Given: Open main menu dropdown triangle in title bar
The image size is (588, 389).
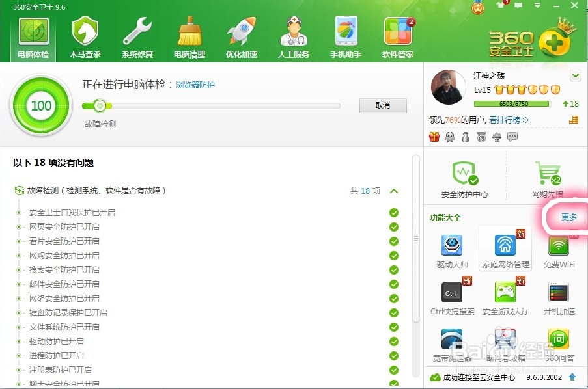Looking at the screenshot, I should pos(537,6).
